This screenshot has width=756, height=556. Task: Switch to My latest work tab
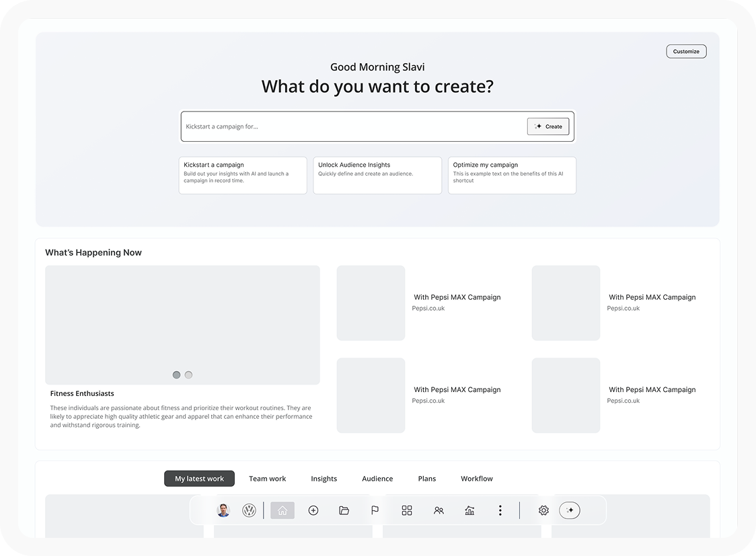(199, 479)
